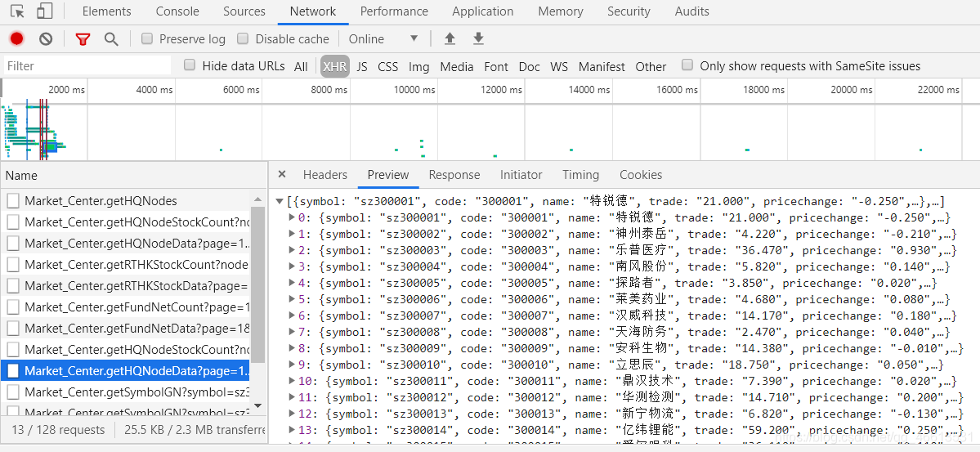Expand JSON item 8 sz300009
This screenshot has height=452, width=980.
tap(292, 348)
